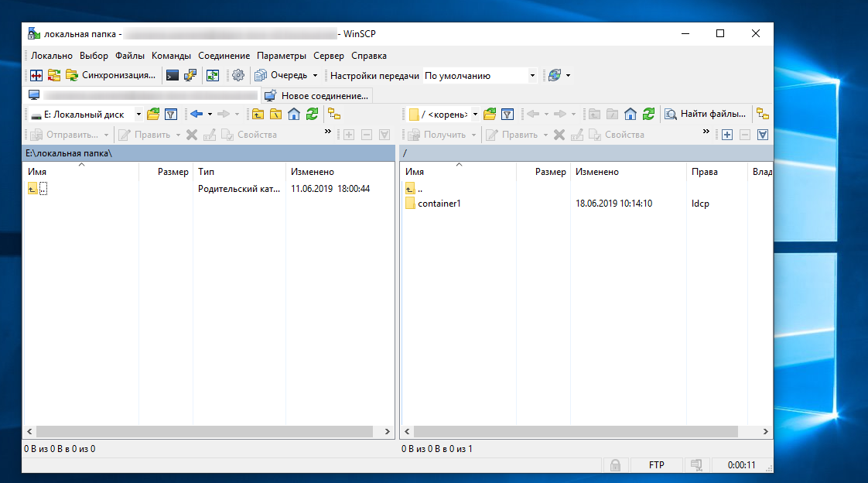
Task: Click the globe refresh icon in the toolbar
Action: (x=555, y=75)
